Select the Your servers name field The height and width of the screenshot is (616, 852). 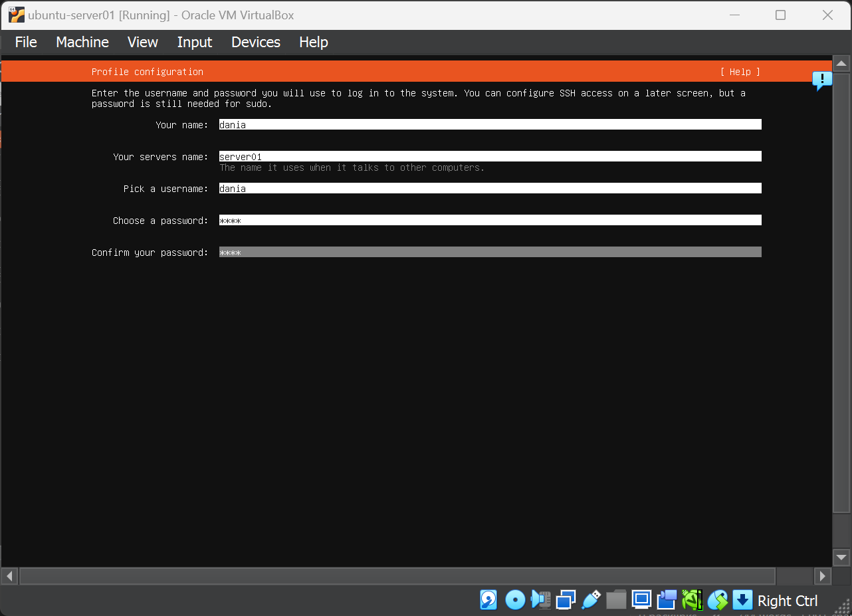click(x=490, y=157)
